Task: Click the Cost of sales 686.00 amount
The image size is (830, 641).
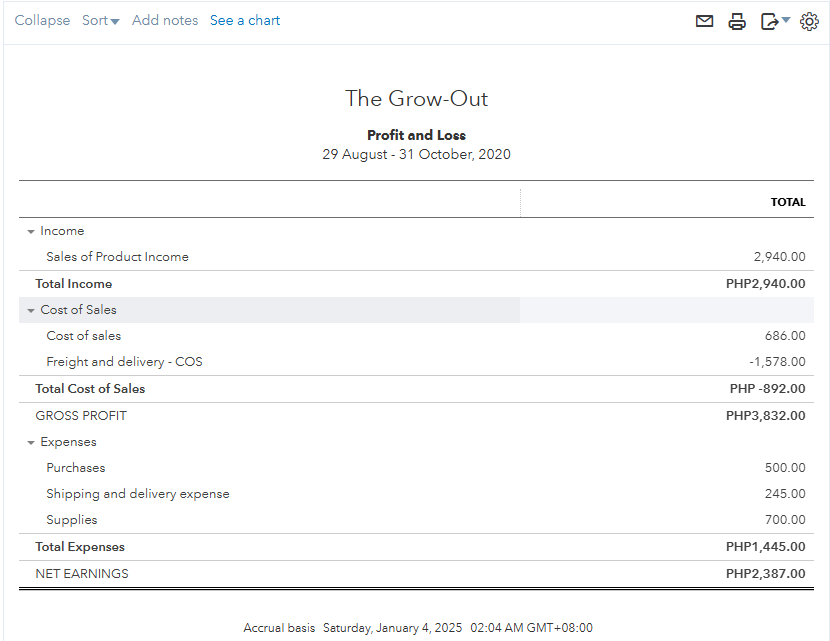Action: 785,336
